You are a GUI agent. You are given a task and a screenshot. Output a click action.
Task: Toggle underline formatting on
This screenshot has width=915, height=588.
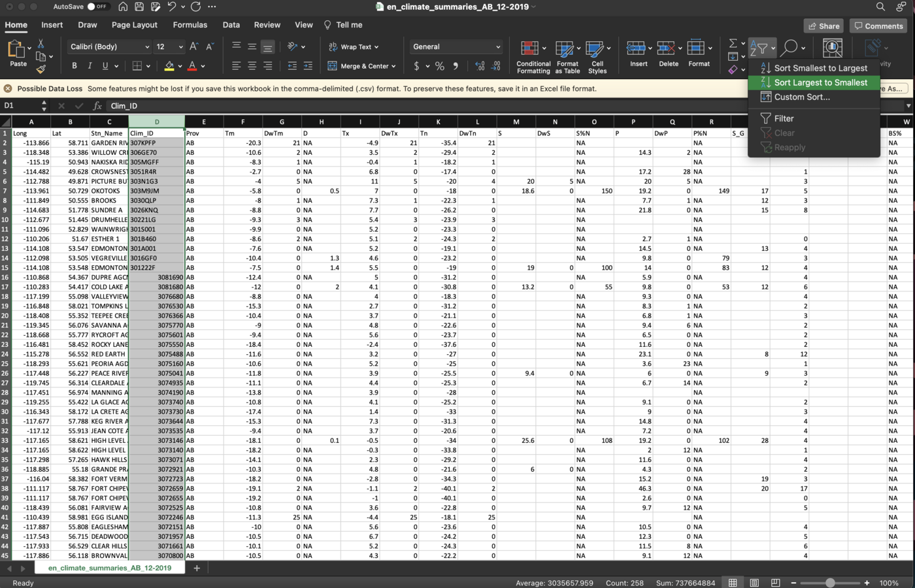[x=105, y=65]
